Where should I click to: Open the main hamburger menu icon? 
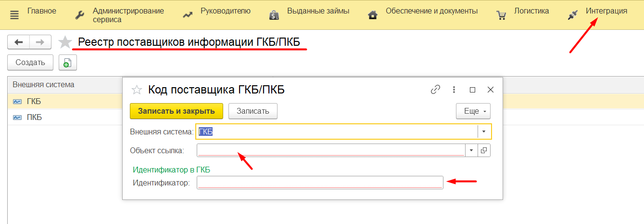[14, 14]
